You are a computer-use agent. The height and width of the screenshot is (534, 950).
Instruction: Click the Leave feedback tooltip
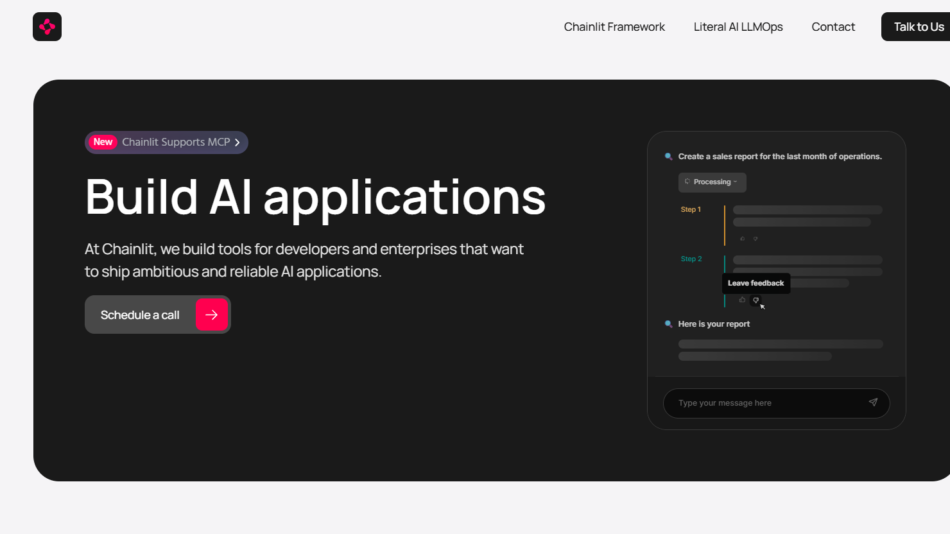(x=756, y=283)
